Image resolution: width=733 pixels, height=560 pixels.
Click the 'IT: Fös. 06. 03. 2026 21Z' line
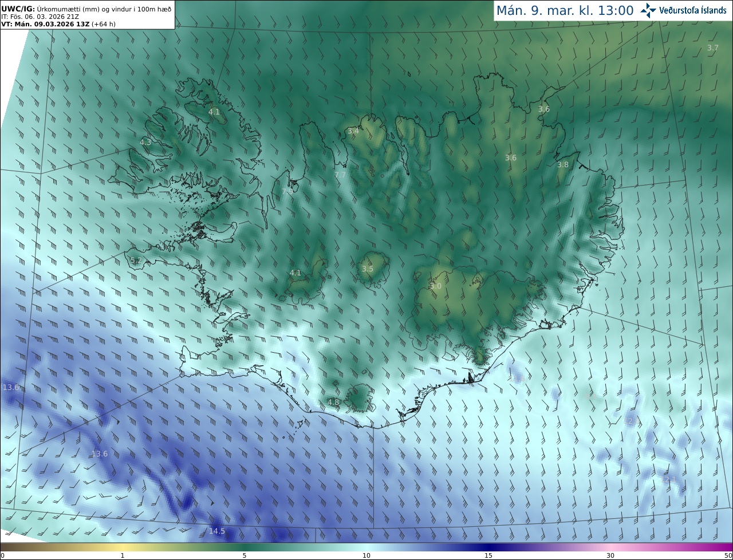40,17
